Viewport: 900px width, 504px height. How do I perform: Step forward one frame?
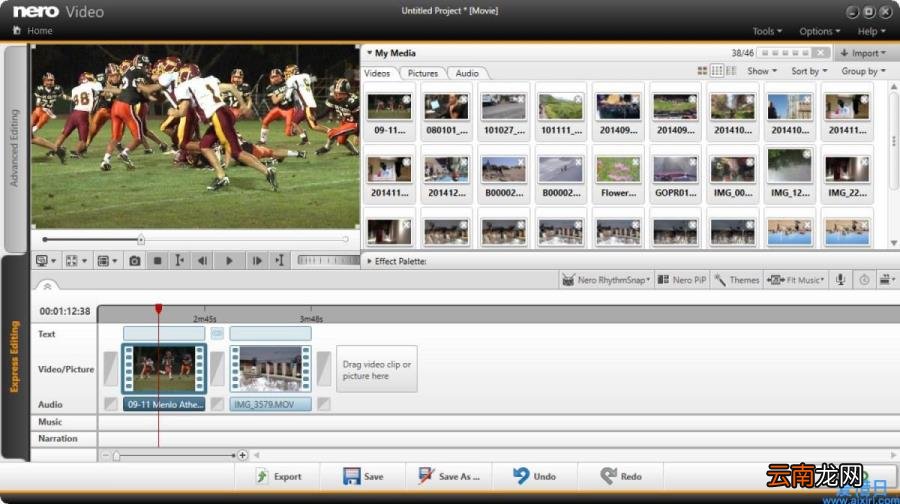click(x=257, y=261)
